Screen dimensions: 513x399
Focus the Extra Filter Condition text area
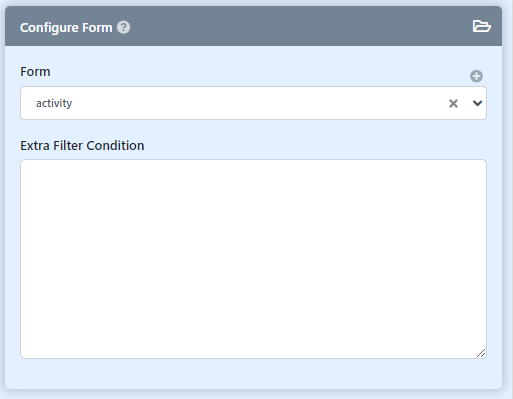[253, 259]
